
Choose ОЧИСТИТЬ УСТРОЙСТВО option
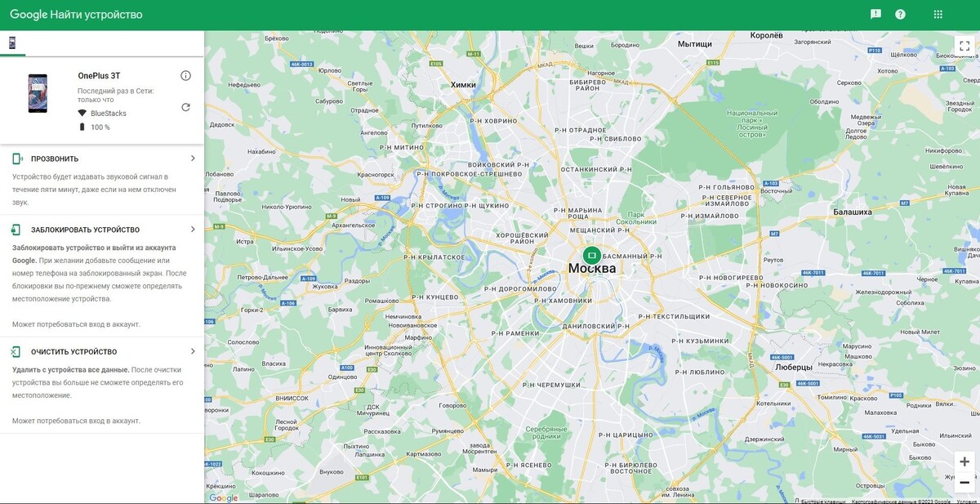point(73,352)
